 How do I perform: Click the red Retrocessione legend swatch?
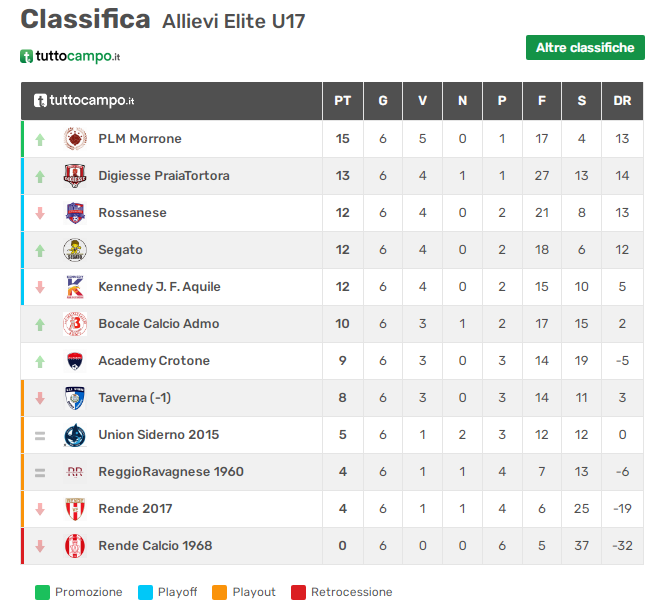[x=298, y=592]
